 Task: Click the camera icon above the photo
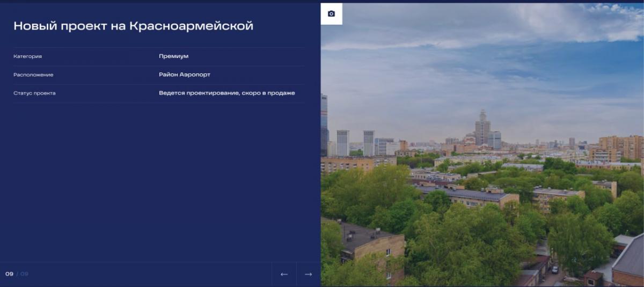331,14
